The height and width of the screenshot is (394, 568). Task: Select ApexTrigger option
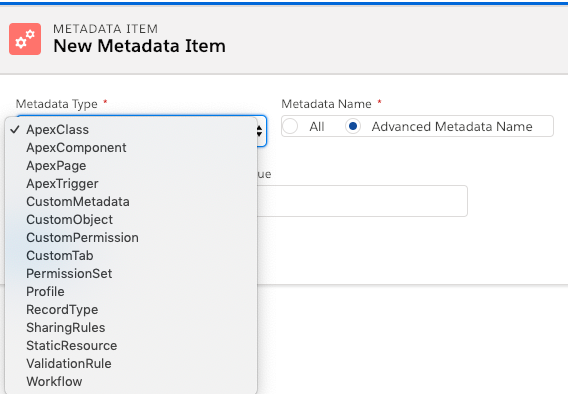131,184
